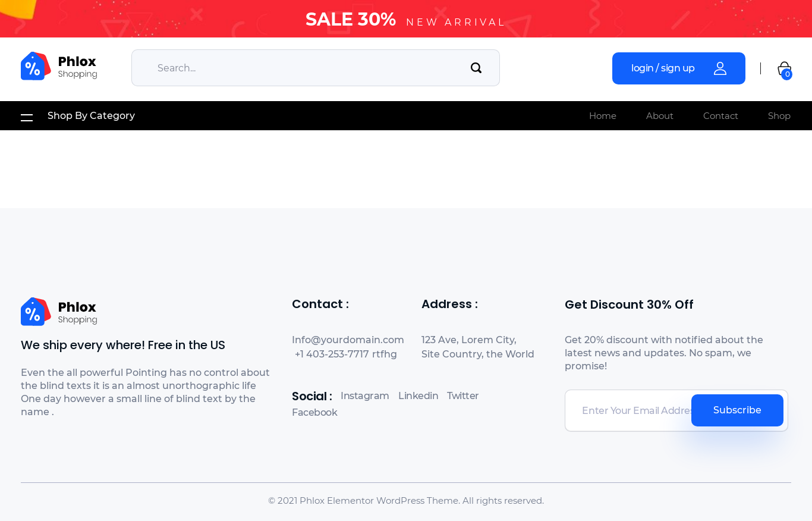Image resolution: width=812 pixels, height=521 pixels.
Task: Click the search magnifier icon
Action: pos(476,68)
